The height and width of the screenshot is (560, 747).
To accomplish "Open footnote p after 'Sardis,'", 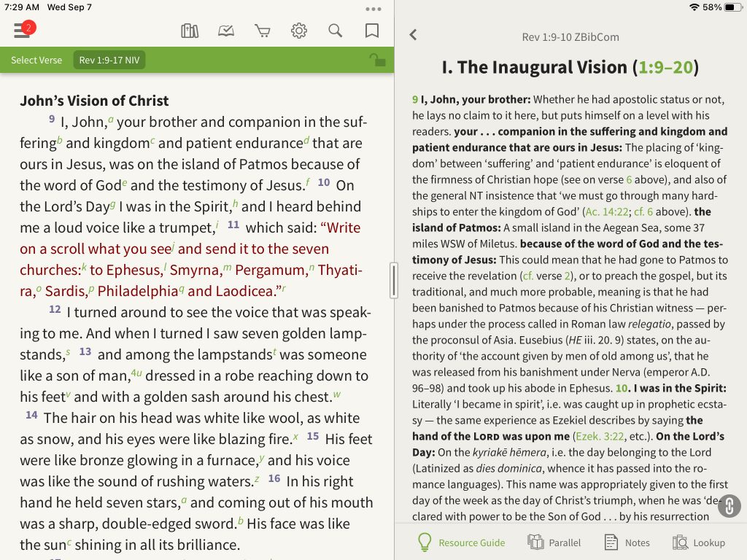I will pos(91,289).
